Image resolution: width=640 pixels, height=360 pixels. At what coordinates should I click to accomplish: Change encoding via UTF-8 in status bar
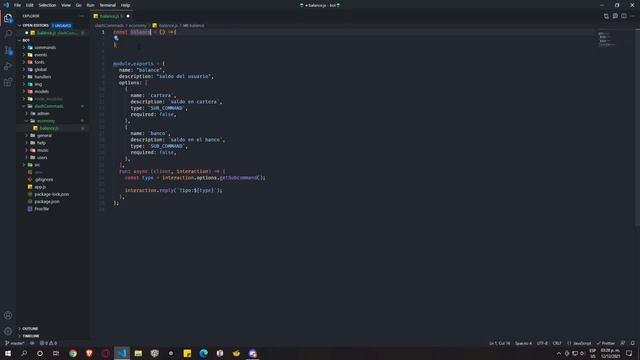[x=542, y=343]
